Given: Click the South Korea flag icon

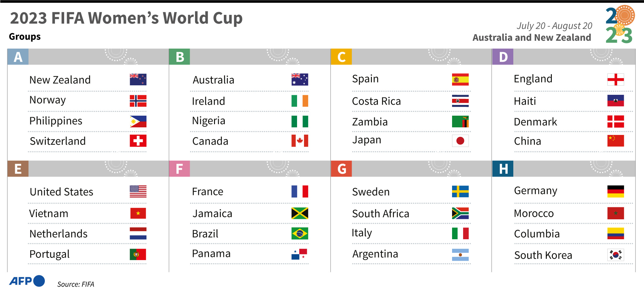Looking at the screenshot, I should pos(615,255).
